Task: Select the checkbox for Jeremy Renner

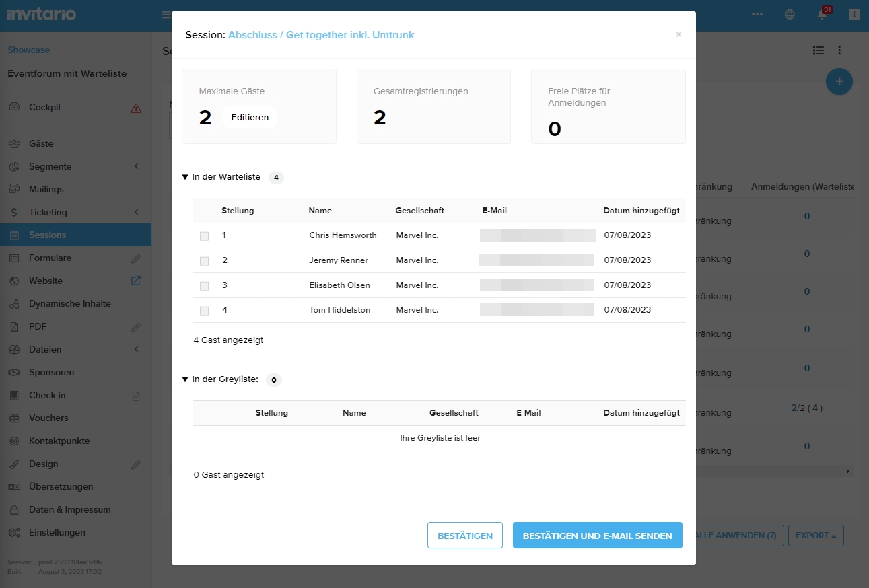Action: click(x=205, y=261)
